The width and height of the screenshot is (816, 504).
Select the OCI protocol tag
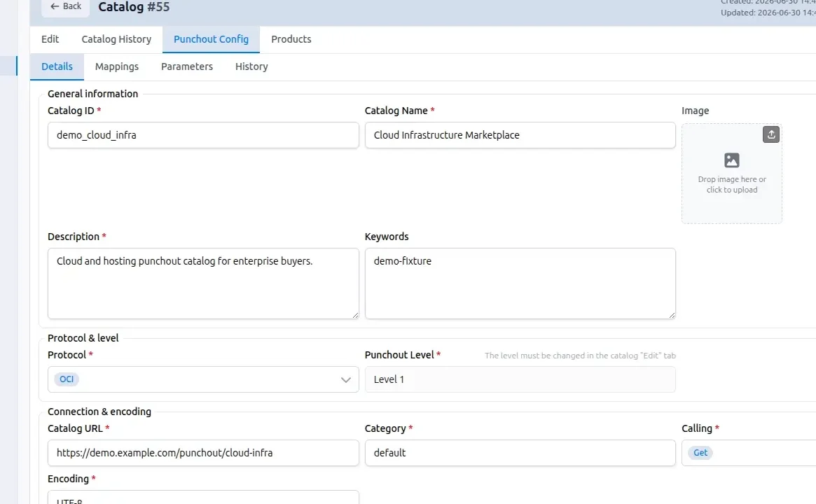click(67, 379)
